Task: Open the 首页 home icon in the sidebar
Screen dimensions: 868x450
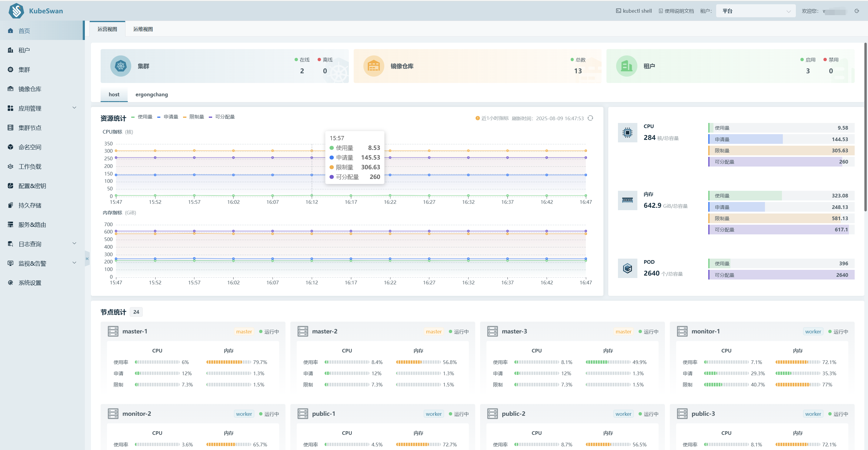Action: (10, 31)
